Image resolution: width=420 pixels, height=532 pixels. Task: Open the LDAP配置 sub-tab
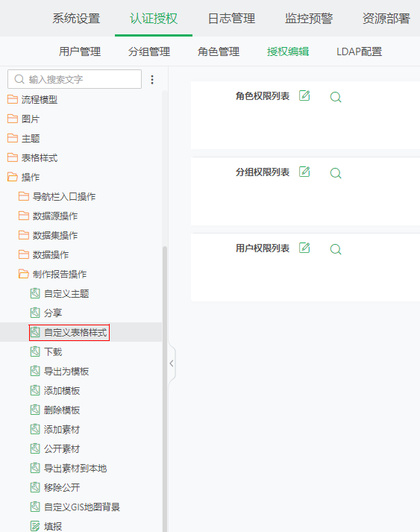click(360, 51)
